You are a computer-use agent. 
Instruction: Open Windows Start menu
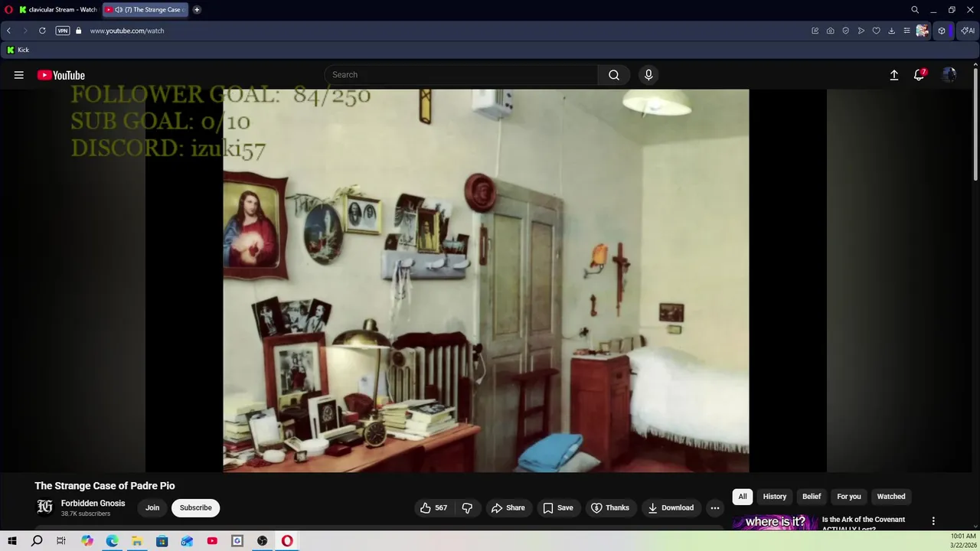pyautogui.click(x=12, y=541)
